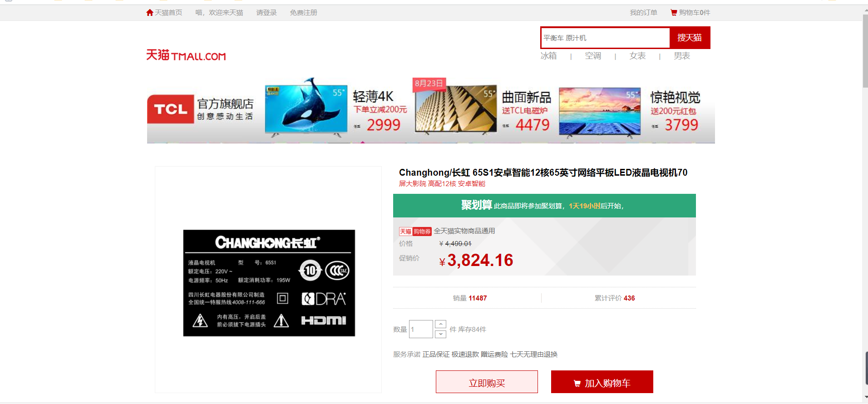Select the 女表 hot search keyword

coord(637,56)
